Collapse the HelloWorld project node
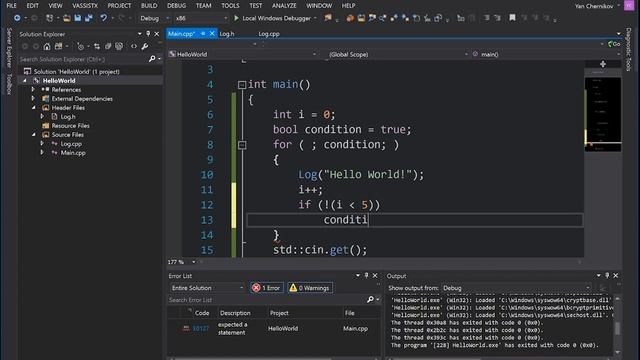Image resolution: width=640 pixels, height=360 pixels. [25, 80]
